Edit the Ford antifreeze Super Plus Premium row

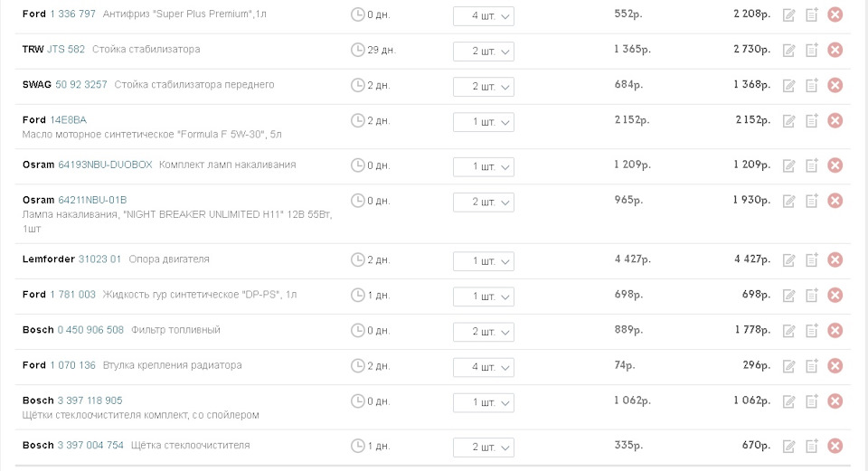pyautogui.click(x=788, y=14)
